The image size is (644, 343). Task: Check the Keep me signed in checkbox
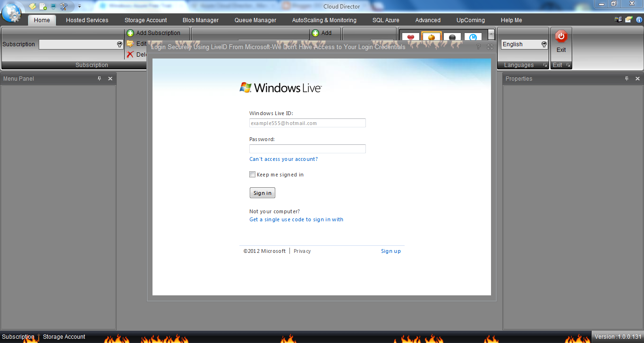(252, 175)
